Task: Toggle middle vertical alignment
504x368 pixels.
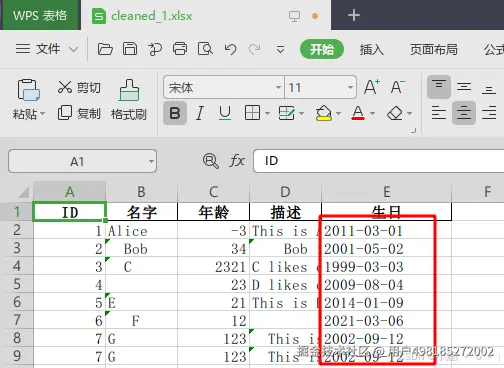Action: click(464, 87)
